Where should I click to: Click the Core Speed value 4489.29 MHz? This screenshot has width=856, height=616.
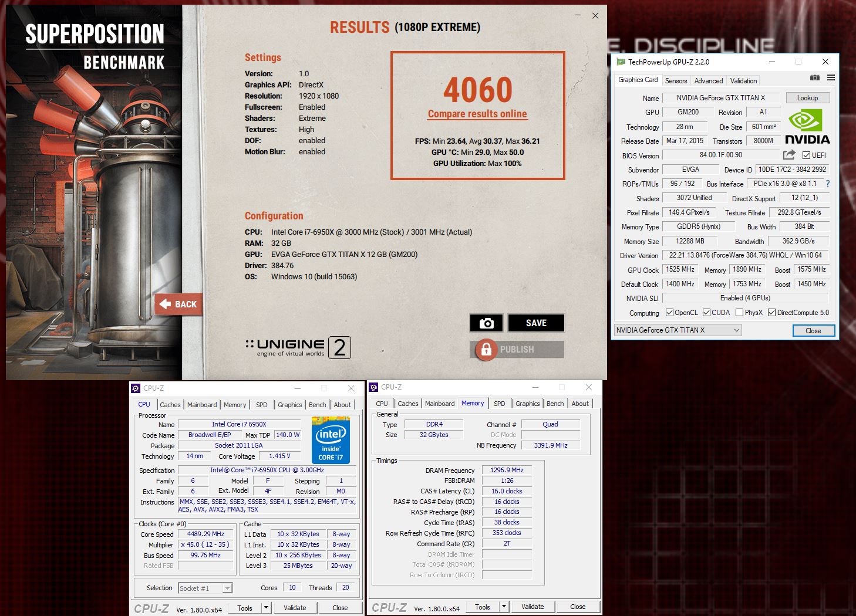(205, 534)
